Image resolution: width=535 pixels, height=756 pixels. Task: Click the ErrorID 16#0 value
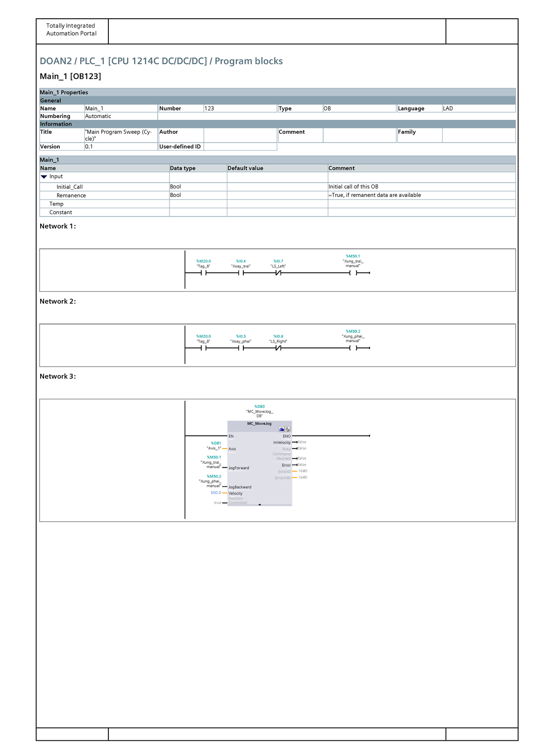[303, 471]
